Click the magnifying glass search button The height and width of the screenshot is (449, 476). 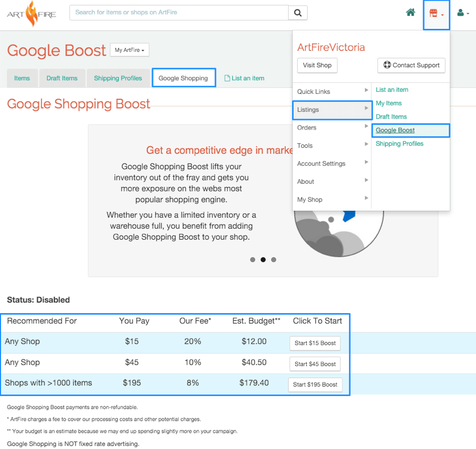(x=298, y=13)
